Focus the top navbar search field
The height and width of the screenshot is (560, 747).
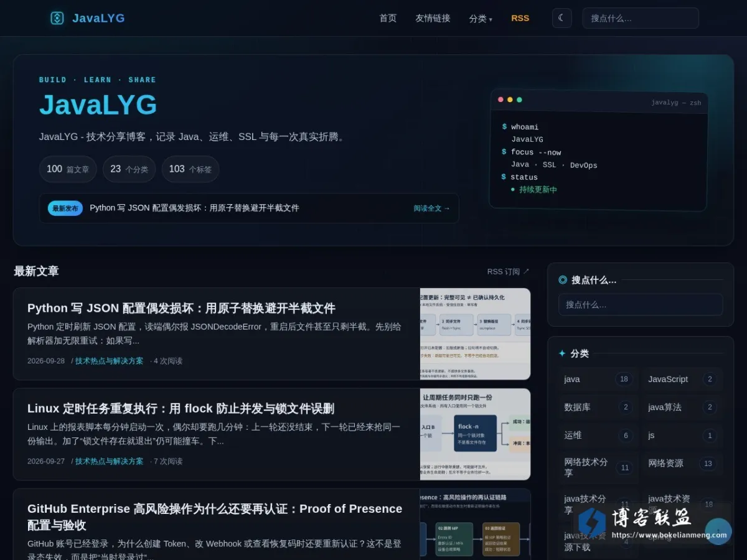click(641, 18)
